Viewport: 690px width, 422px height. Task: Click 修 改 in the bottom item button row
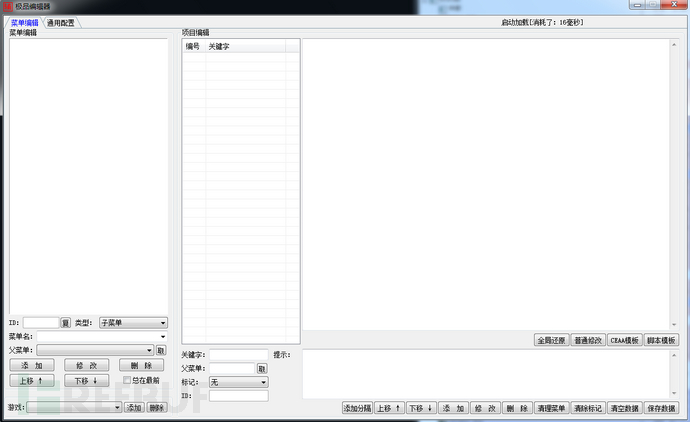point(485,408)
